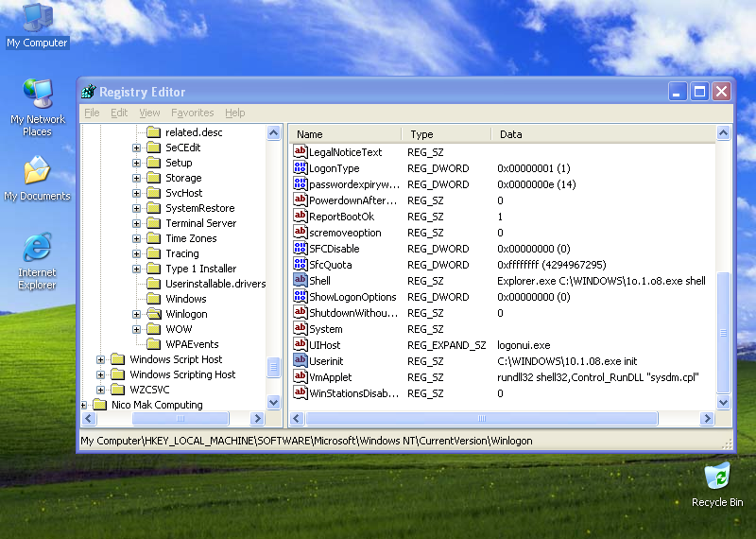The width and height of the screenshot is (756, 539).
Task: Expand the Storage key node
Action: coord(136,178)
